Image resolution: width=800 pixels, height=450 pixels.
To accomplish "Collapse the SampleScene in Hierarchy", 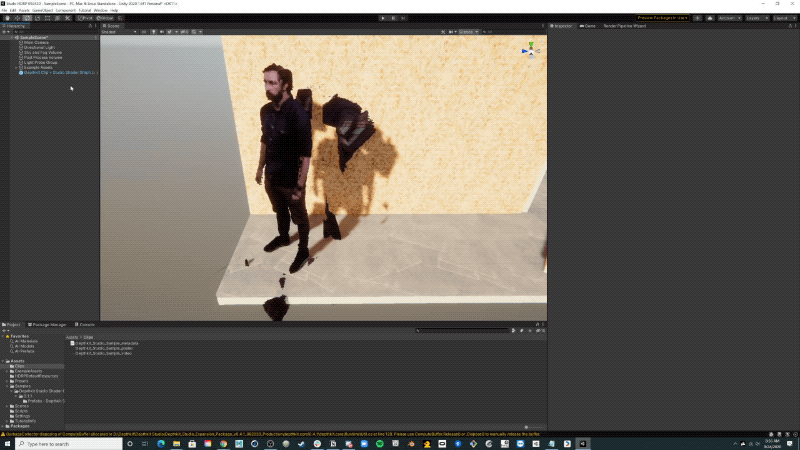I will [x=13, y=38].
